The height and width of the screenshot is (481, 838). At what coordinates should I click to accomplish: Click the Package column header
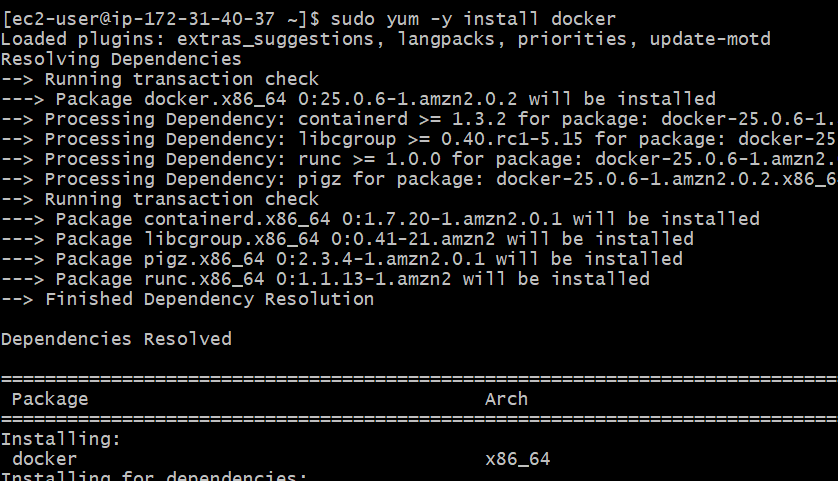(x=50, y=399)
